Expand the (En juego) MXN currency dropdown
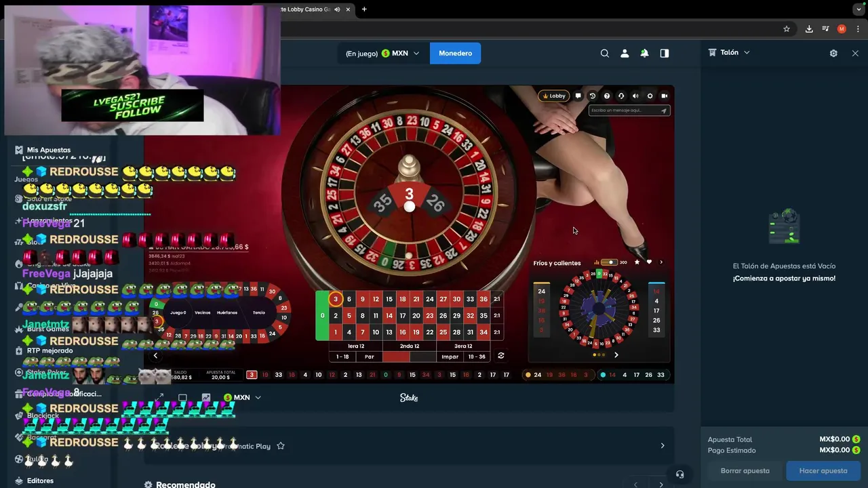Screen dimensions: 868x488 [x=382, y=54]
